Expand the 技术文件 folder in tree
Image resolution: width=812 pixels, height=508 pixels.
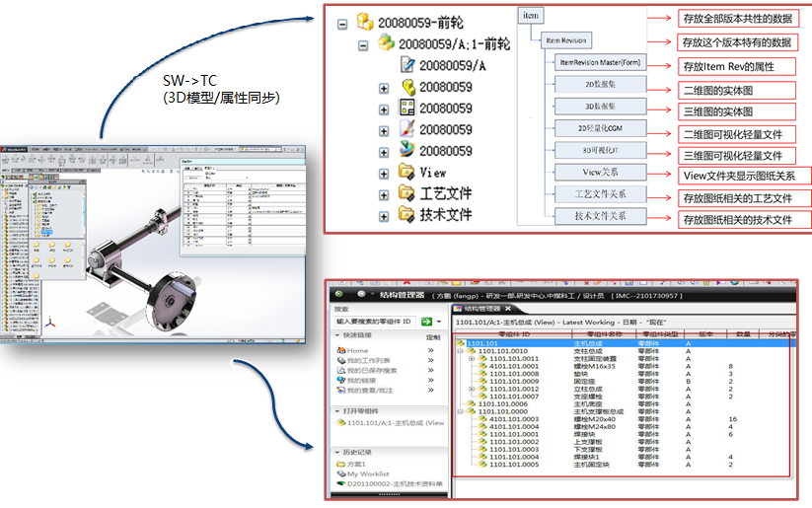[x=384, y=215]
